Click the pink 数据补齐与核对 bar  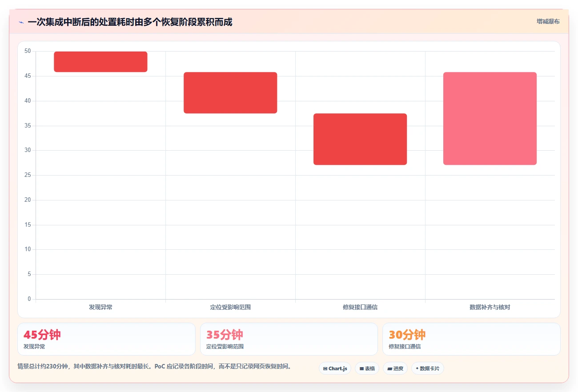click(x=490, y=119)
